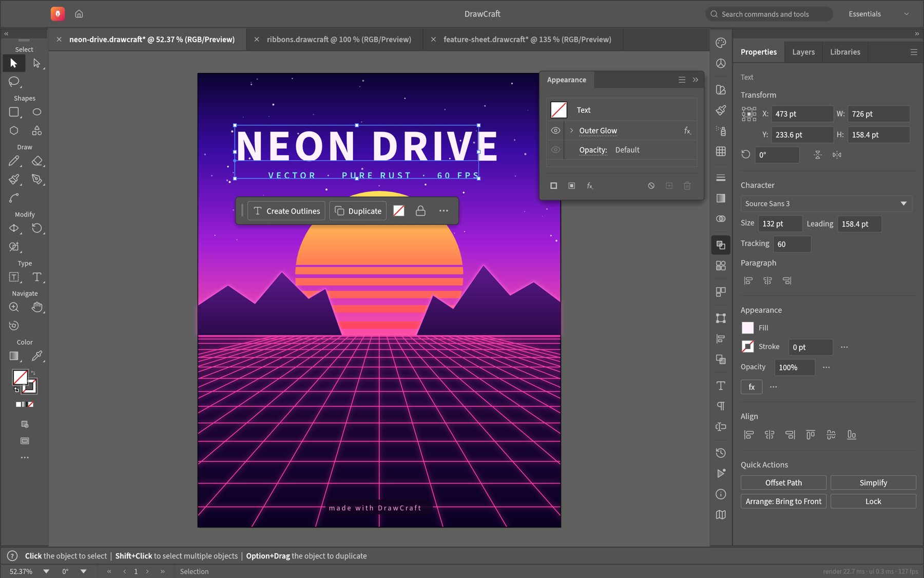
Task: Pick the Rectangle shape tool
Action: pos(14,112)
